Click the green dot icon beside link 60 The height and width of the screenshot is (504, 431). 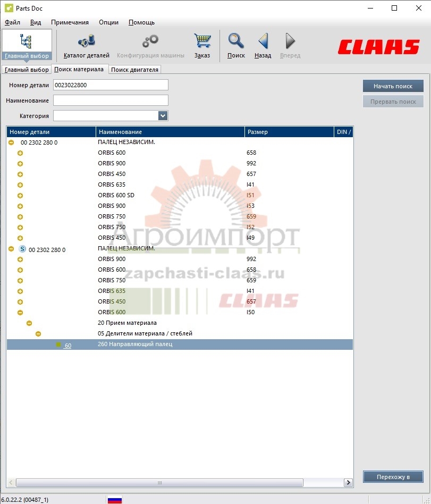(x=58, y=345)
